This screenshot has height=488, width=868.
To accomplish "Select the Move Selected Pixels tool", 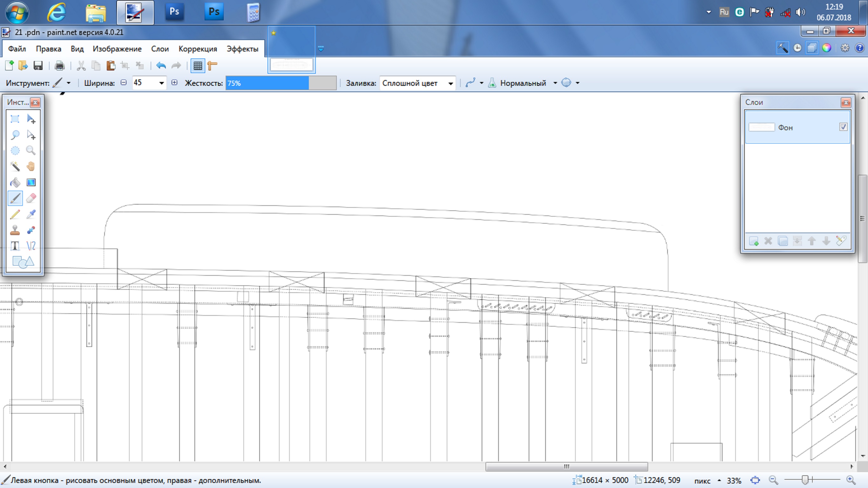I will click(31, 119).
